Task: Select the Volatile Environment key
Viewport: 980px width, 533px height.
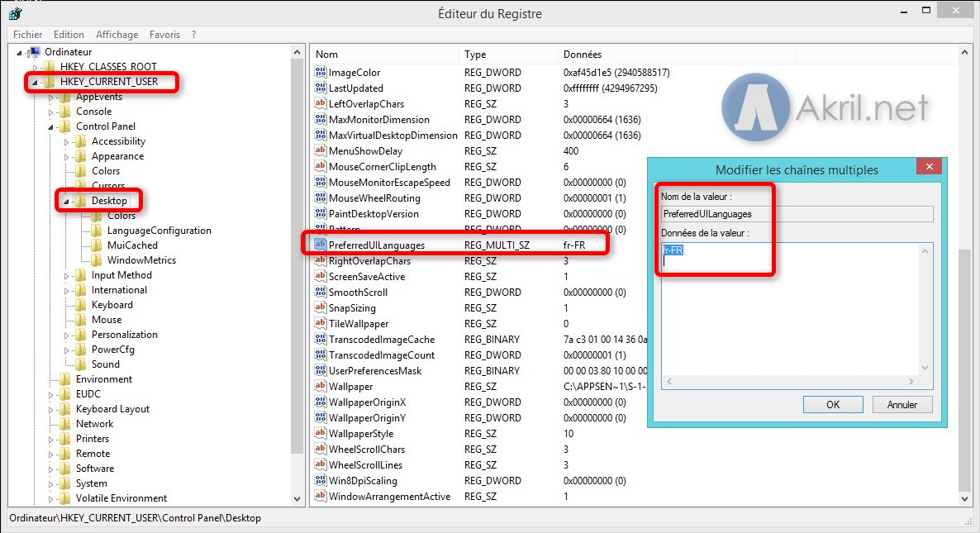Action: tap(121, 498)
